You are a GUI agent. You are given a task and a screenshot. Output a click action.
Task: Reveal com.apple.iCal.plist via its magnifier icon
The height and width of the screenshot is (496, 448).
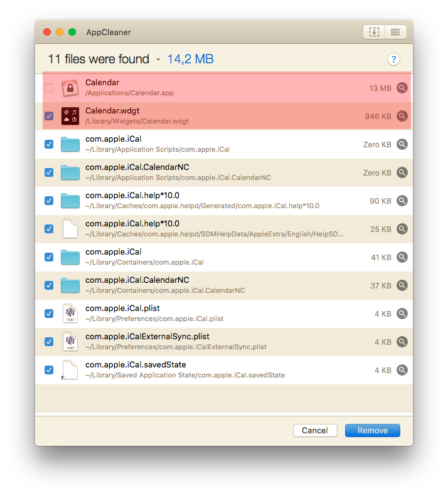point(402,314)
